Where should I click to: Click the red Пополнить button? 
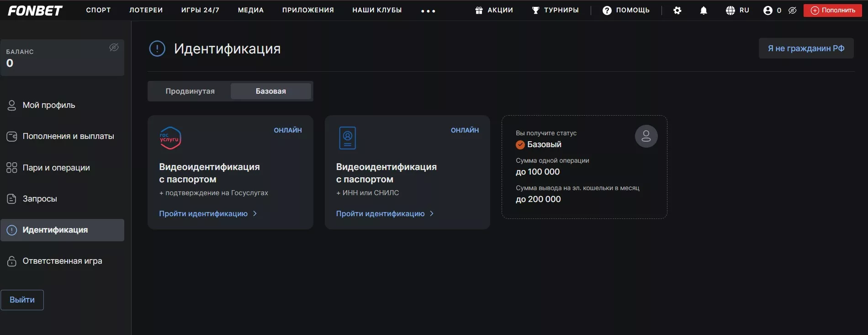832,10
